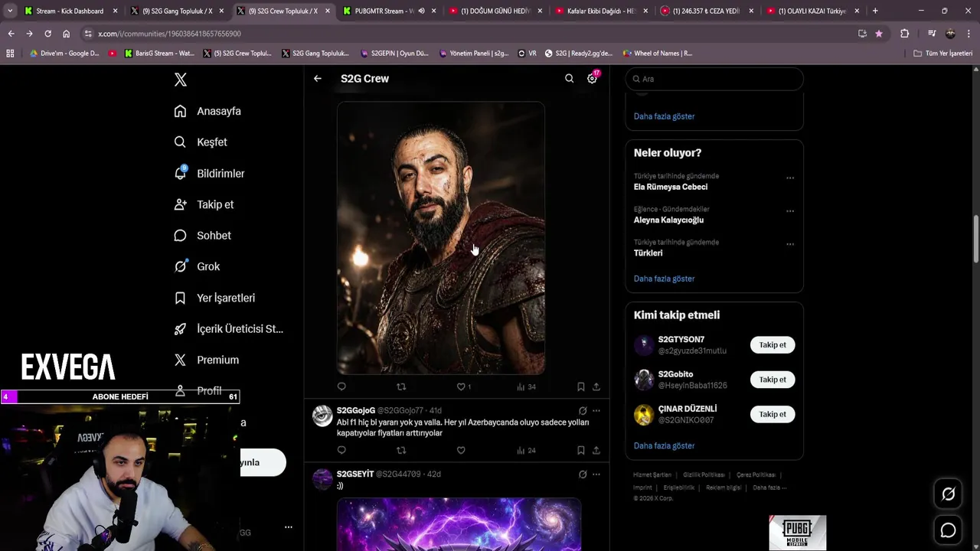The image size is (980, 551).
Task: Like the warrior image post
Action: coord(463,386)
